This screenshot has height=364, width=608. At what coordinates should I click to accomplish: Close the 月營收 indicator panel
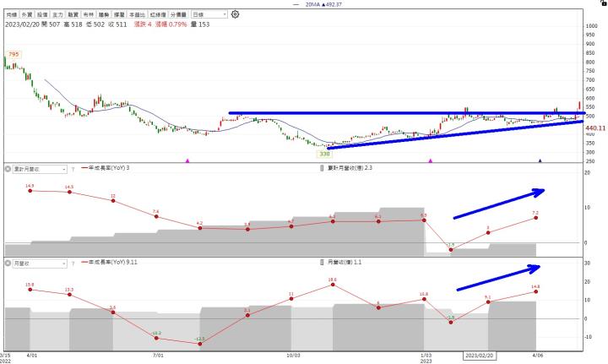9,263
